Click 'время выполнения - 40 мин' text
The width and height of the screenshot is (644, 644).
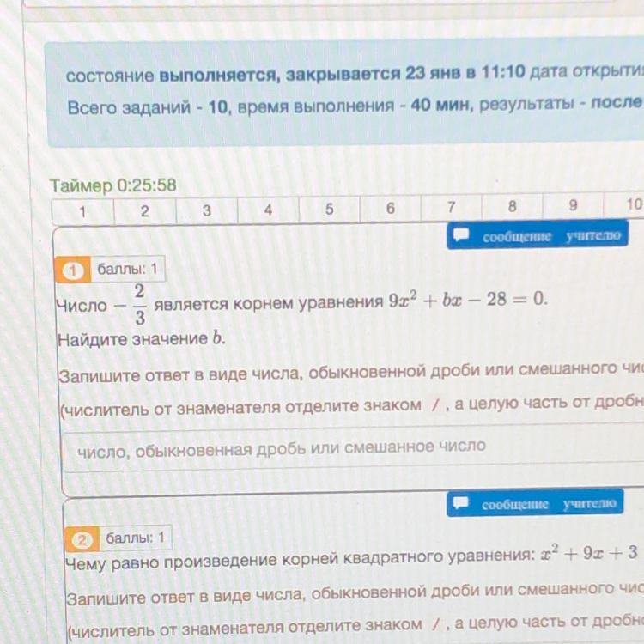pyautogui.click(x=353, y=106)
